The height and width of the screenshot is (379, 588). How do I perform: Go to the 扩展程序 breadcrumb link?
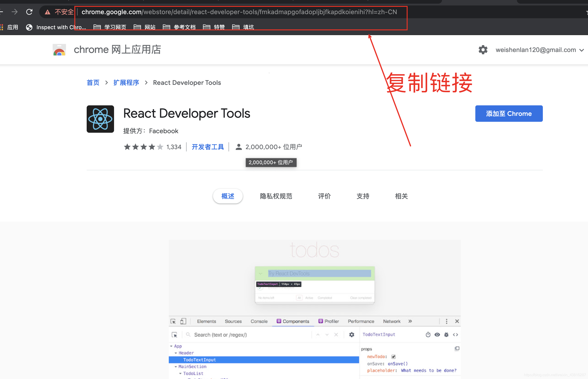point(126,83)
